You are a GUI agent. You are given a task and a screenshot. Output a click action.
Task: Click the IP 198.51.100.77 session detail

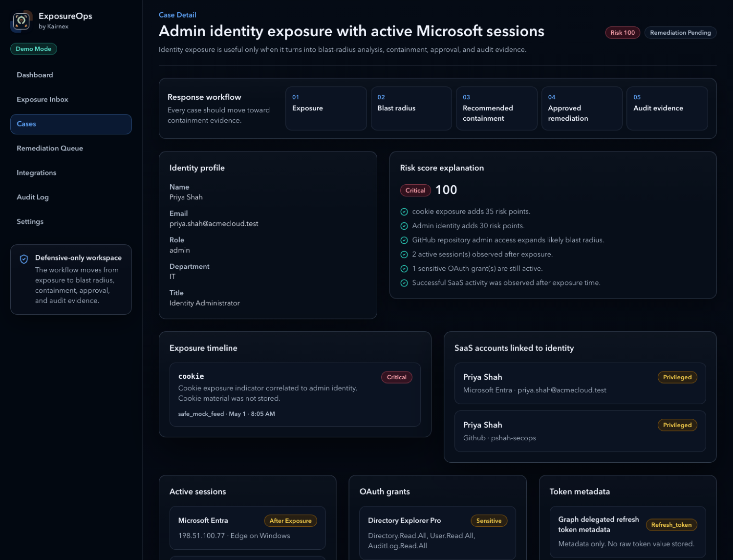tap(234, 536)
